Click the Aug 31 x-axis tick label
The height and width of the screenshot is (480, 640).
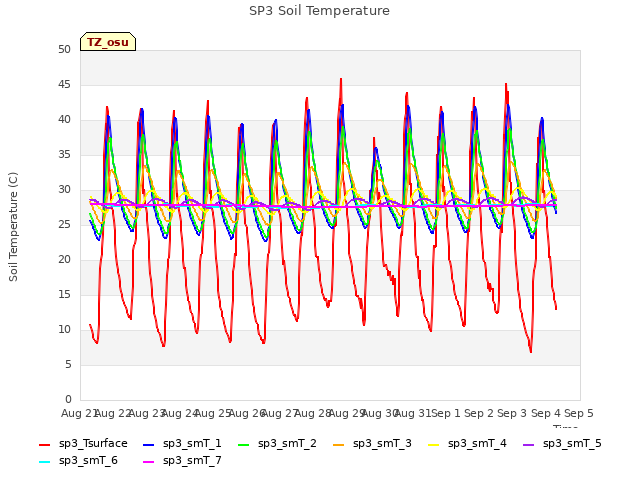point(413,413)
